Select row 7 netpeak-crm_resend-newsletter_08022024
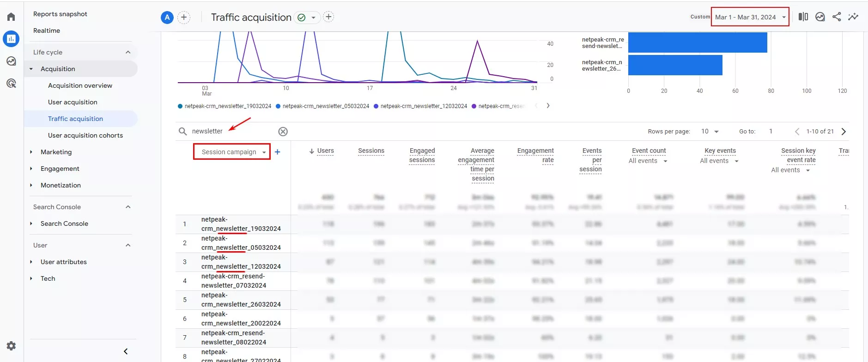This screenshot has height=362, width=868. [233, 338]
